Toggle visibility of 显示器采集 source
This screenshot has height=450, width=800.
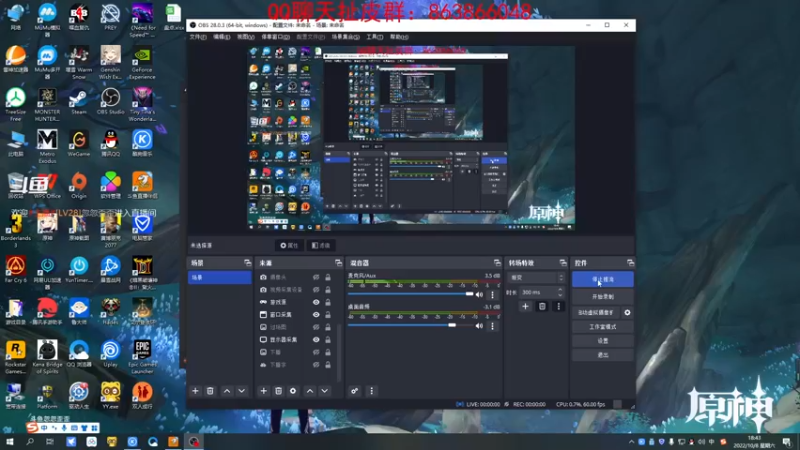[316, 339]
